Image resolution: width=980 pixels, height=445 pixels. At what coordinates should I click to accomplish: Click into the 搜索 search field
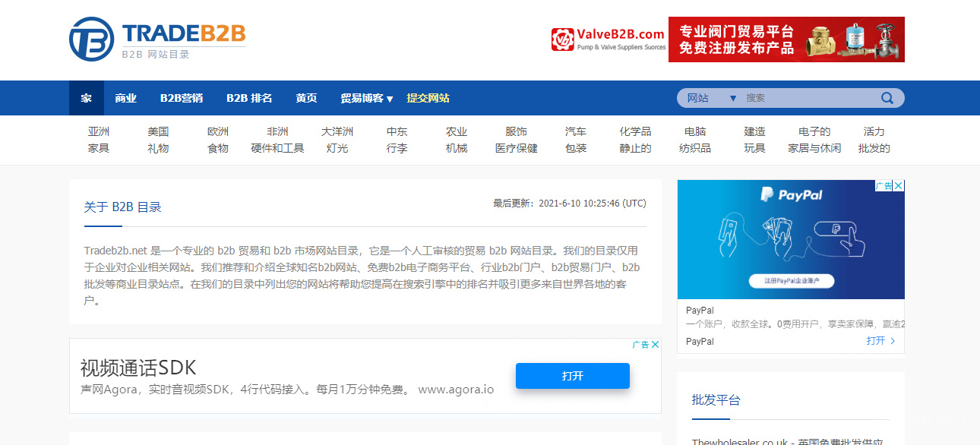coord(809,98)
